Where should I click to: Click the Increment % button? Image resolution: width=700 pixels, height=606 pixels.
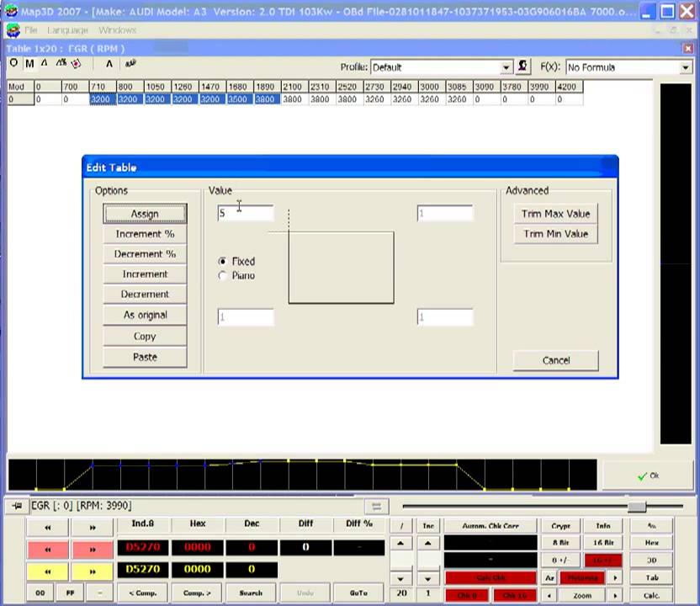pyautogui.click(x=145, y=234)
